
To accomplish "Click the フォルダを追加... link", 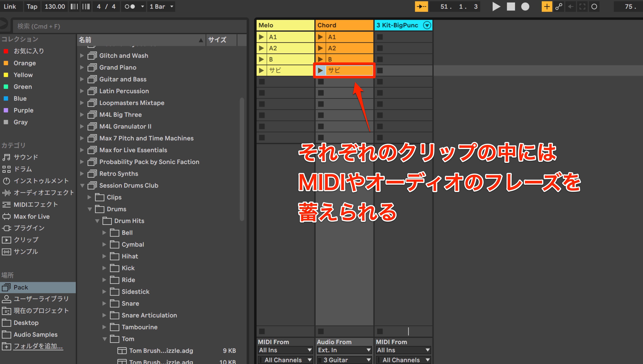I will click(x=38, y=346).
